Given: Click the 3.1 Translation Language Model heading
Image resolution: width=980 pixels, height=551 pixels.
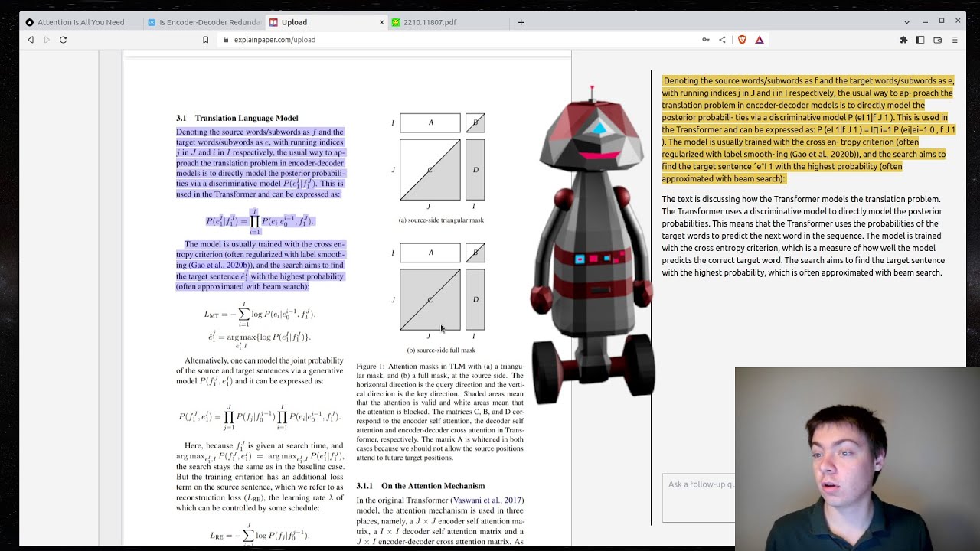Looking at the screenshot, I should pyautogui.click(x=237, y=118).
